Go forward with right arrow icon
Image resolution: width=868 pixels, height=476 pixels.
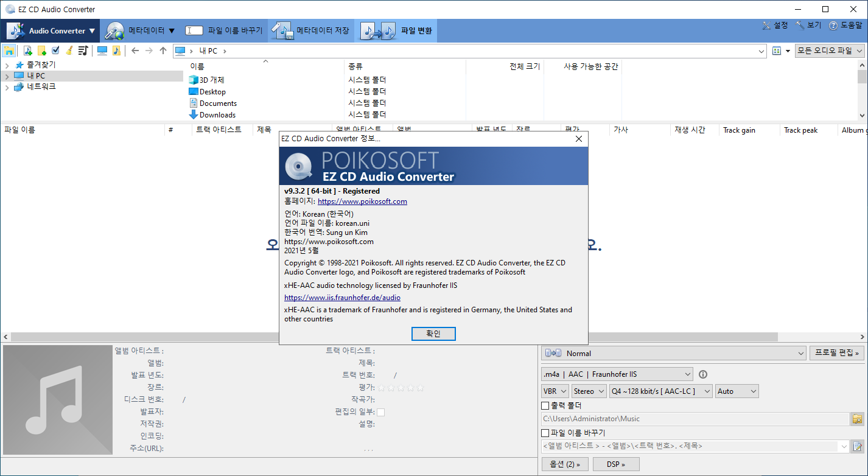pyautogui.click(x=149, y=51)
